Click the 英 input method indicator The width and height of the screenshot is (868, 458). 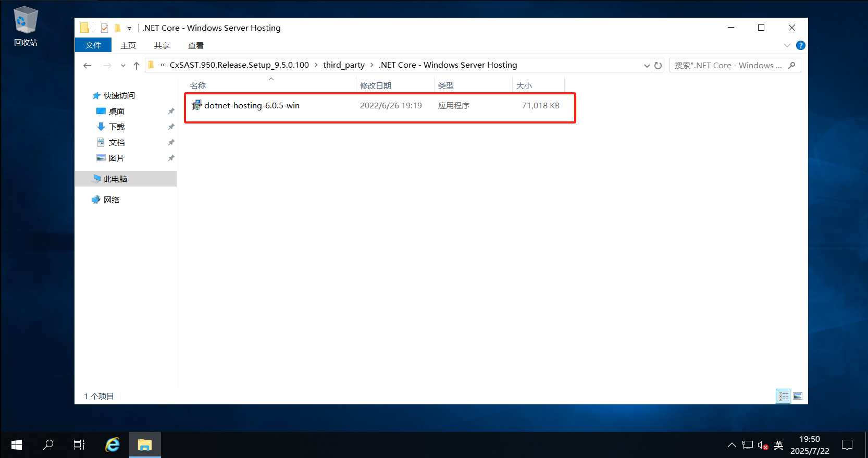[x=779, y=445]
